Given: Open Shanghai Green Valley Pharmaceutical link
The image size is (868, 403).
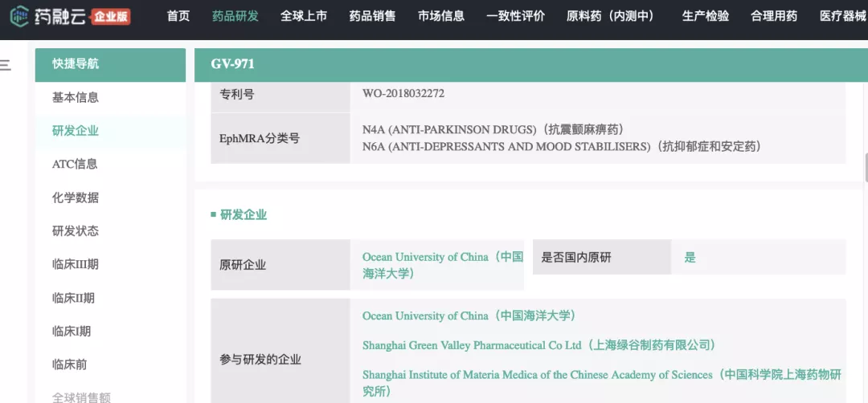Looking at the screenshot, I should 540,345.
